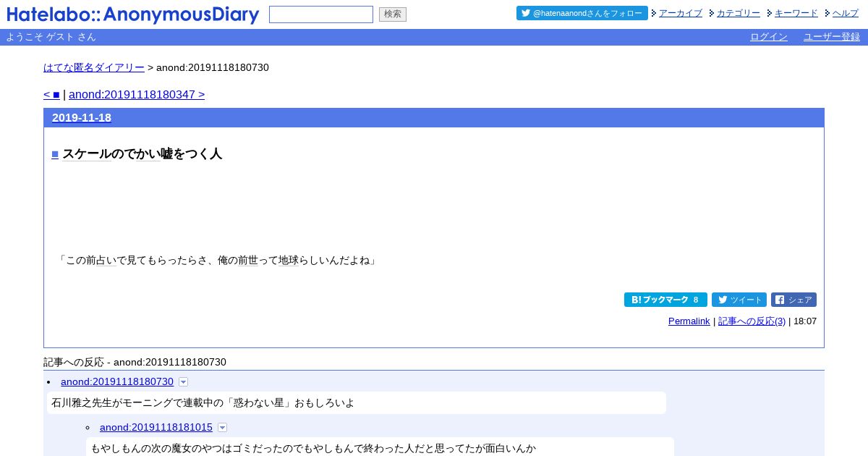This screenshot has width=868, height=456.
Task: Open 記事への反応(3) link
Action: (x=752, y=321)
